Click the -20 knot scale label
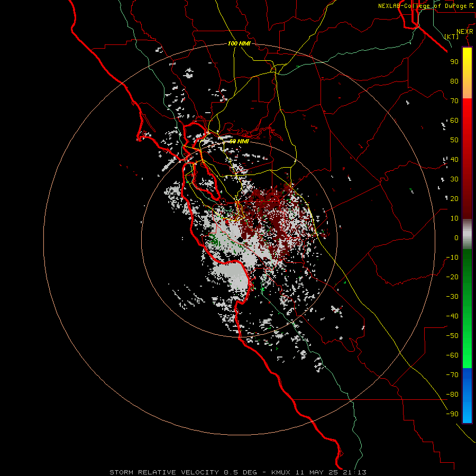 pos(452,277)
